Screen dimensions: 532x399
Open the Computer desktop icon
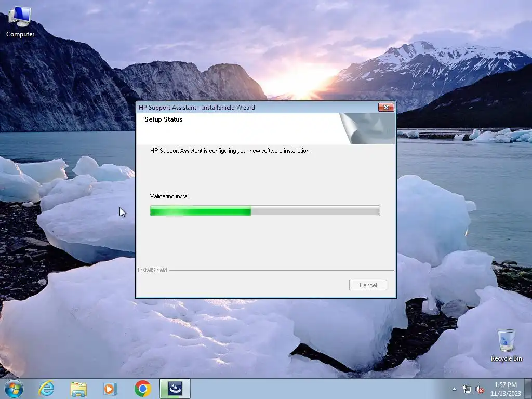click(x=20, y=22)
